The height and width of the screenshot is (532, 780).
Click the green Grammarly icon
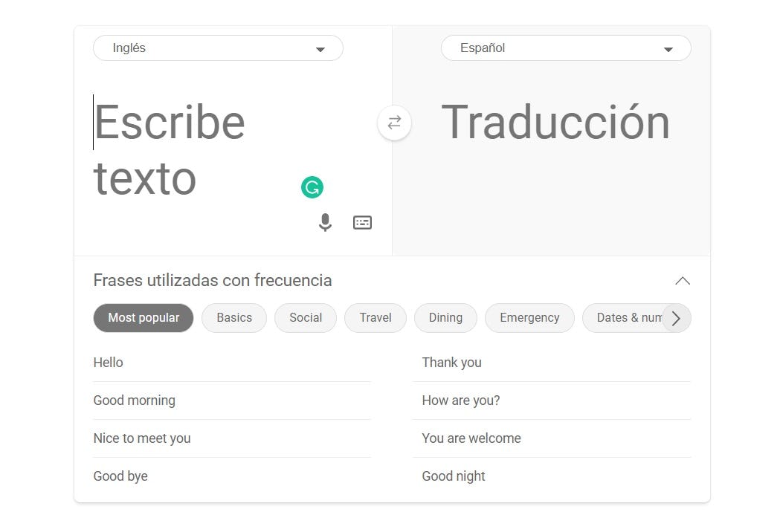(x=312, y=187)
